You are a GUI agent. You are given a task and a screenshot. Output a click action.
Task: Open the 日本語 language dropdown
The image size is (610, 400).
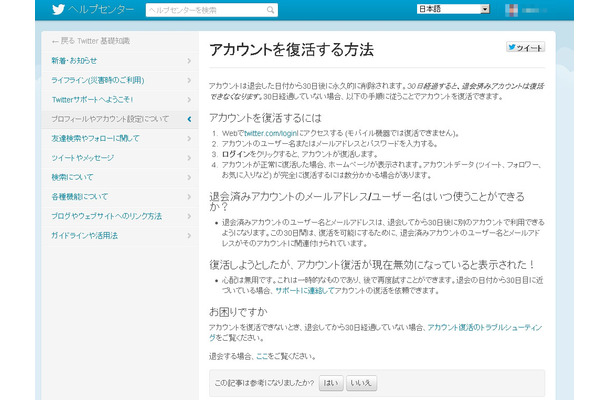pos(453,9)
